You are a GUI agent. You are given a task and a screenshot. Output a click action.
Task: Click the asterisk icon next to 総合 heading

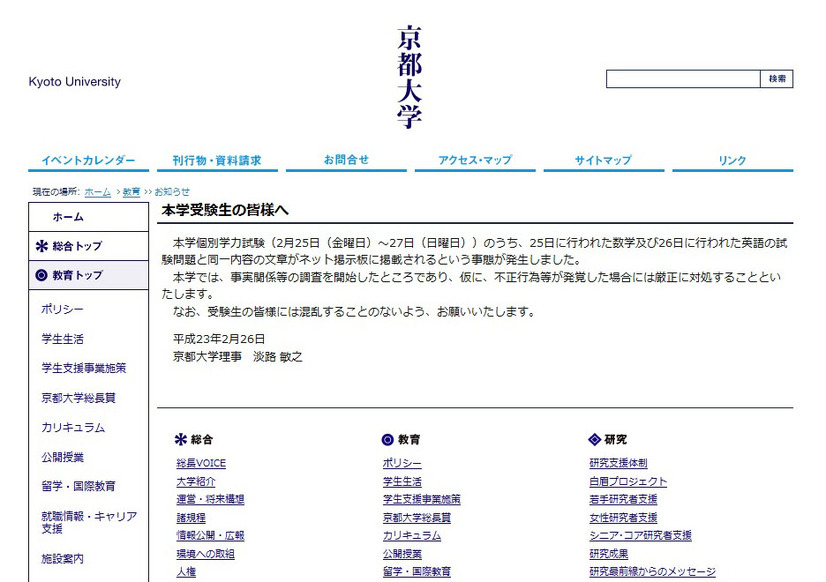(x=181, y=439)
